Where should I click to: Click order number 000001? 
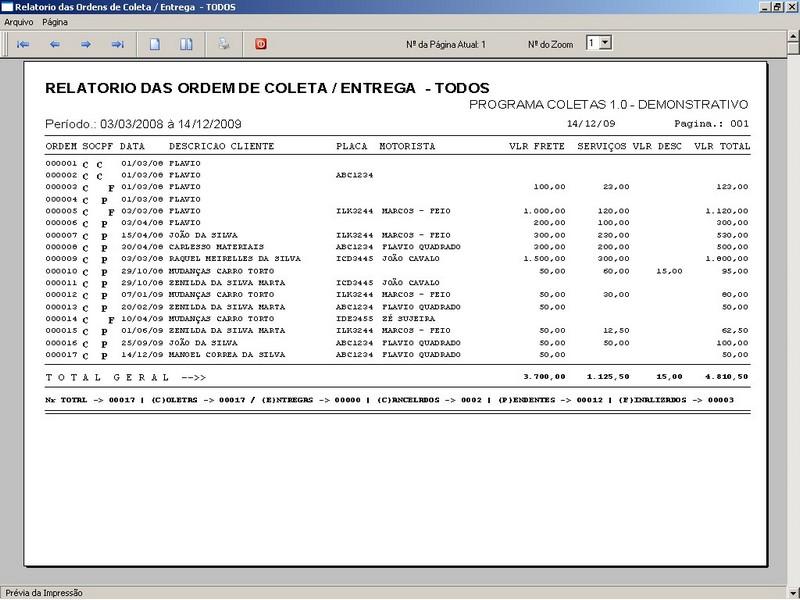pyautogui.click(x=61, y=164)
